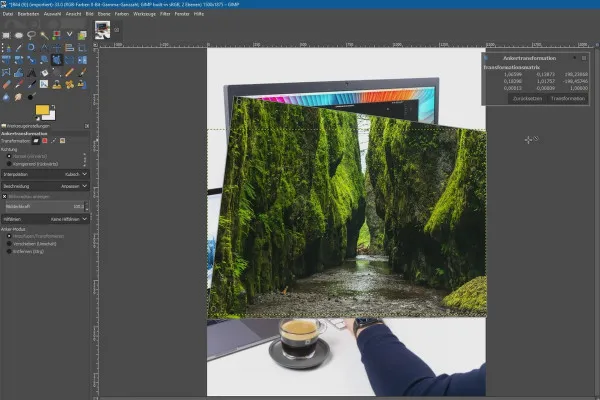The height and width of the screenshot is (400, 600).
Task: Select the Move tool
Action: (x=57, y=47)
